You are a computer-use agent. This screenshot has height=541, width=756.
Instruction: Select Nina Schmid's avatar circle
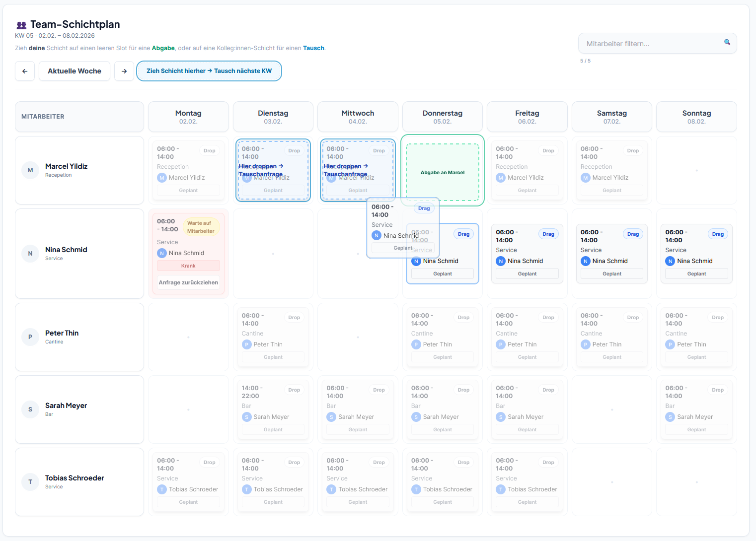pos(30,254)
